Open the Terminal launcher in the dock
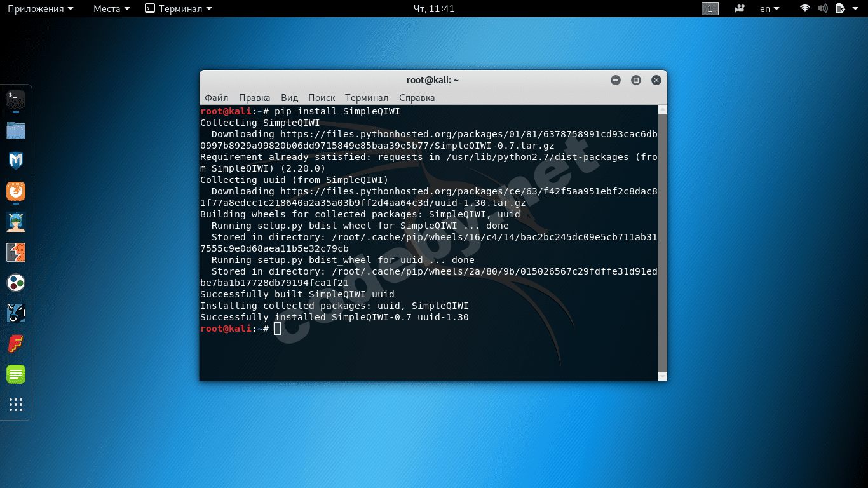Image resolution: width=868 pixels, height=488 pixels. click(x=16, y=100)
